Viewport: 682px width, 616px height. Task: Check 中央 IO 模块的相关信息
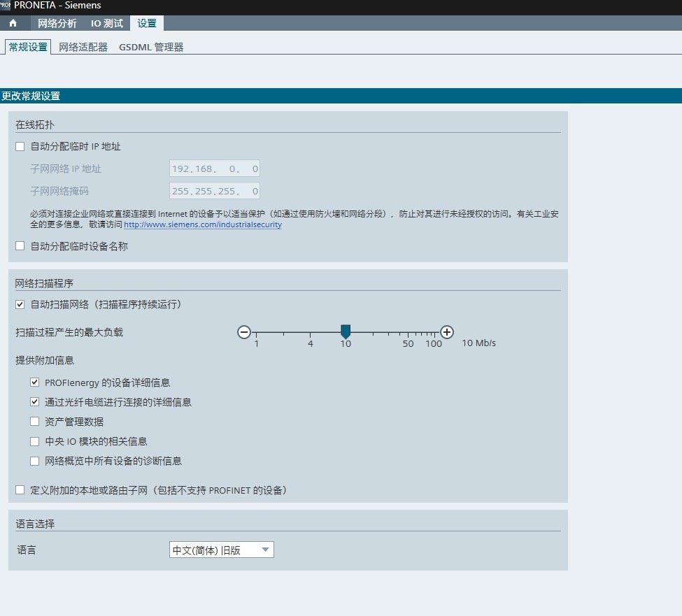point(35,441)
